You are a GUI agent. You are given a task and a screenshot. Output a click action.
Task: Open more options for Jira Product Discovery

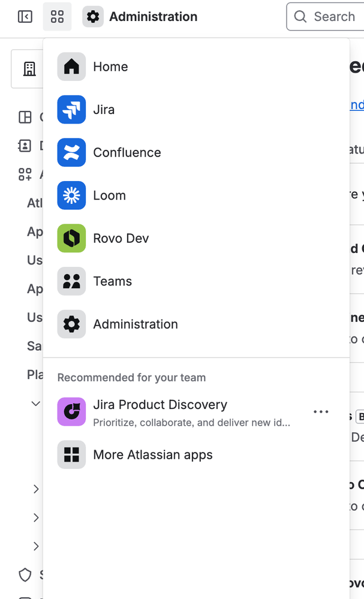coord(321,412)
